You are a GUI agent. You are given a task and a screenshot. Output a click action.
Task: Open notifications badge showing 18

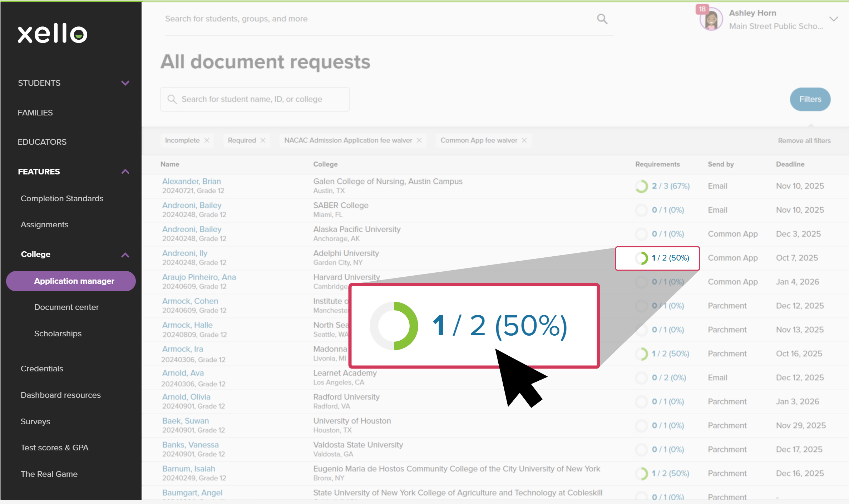pos(702,9)
